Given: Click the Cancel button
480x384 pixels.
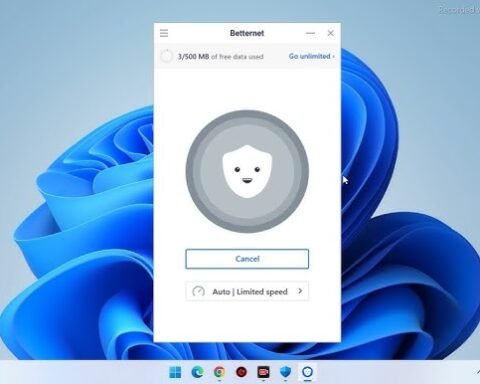Looking at the screenshot, I should tap(247, 259).
